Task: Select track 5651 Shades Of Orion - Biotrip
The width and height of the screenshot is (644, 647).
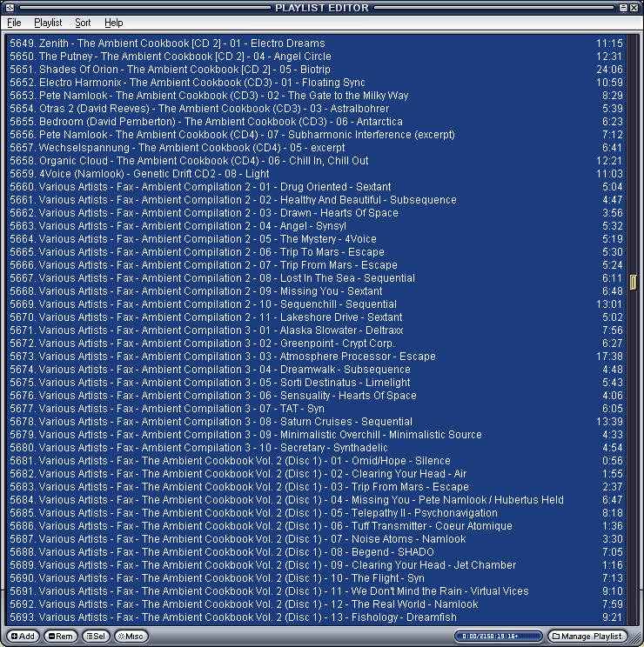Action: coord(316,70)
